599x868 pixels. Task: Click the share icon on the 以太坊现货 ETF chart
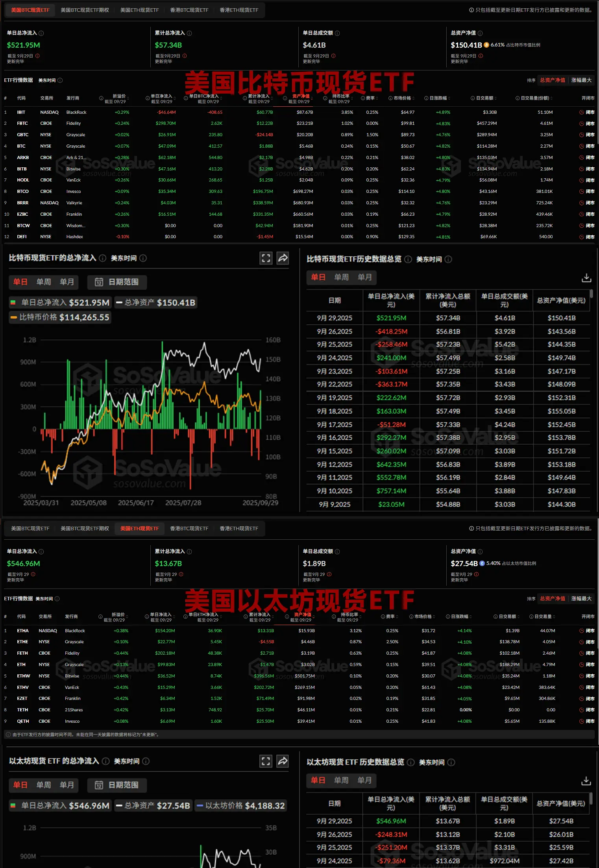click(x=283, y=761)
